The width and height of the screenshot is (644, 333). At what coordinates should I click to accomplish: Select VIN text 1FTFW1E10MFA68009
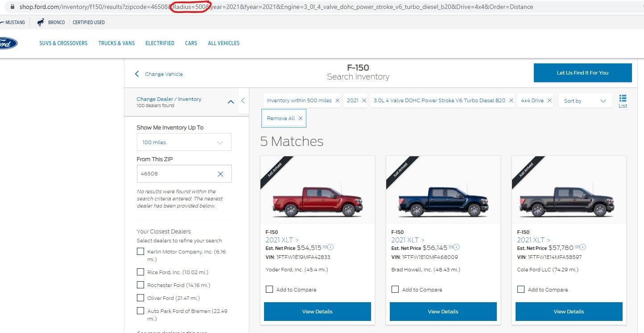429,257
